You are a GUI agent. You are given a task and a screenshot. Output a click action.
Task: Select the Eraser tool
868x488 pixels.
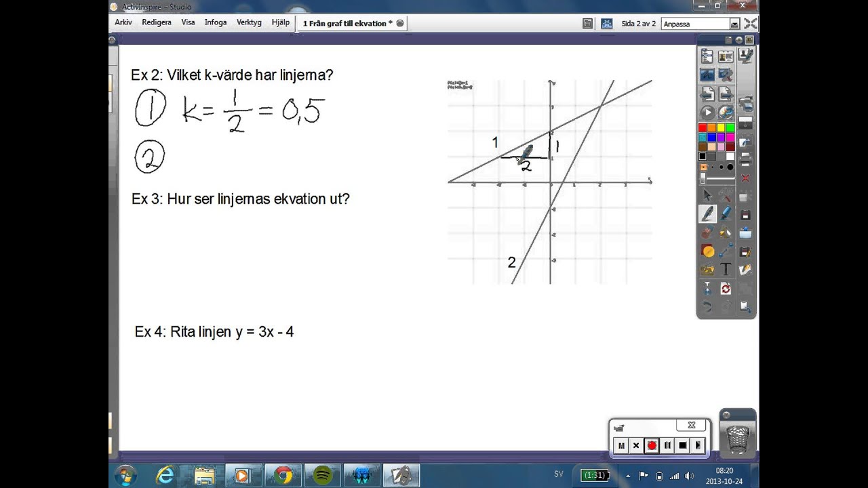click(707, 232)
